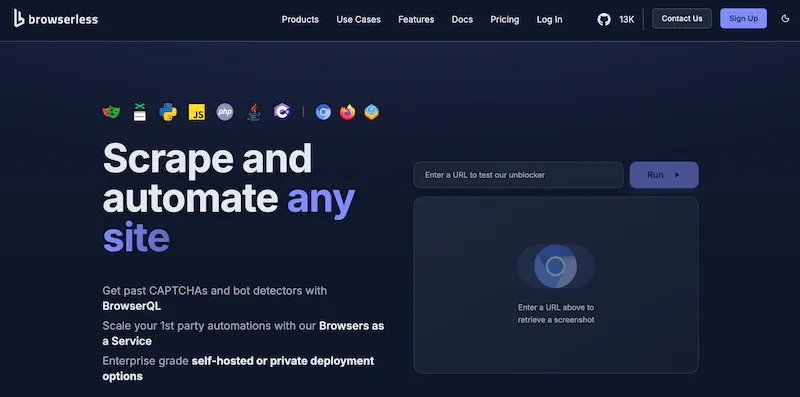Open the Features menu
Image resolution: width=800 pixels, height=397 pixels.
tap(416, 19)
